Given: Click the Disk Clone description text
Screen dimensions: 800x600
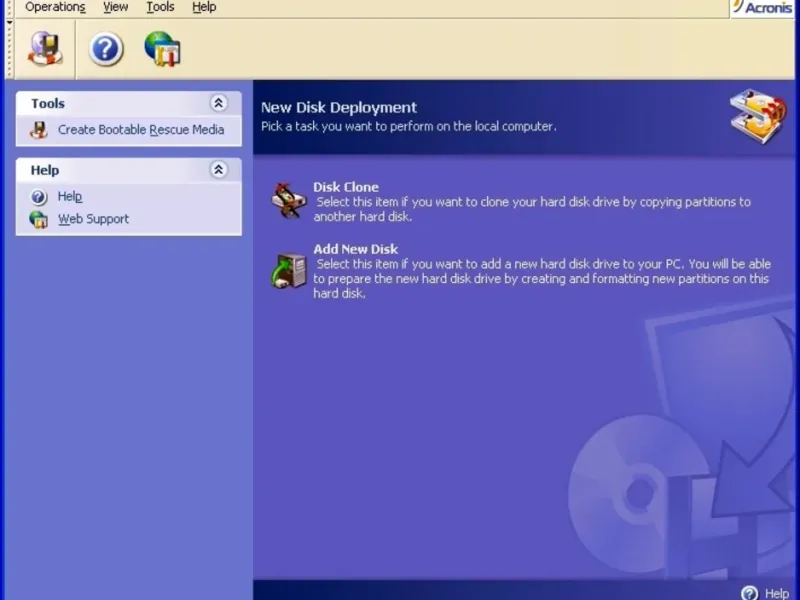Looking at the screenshot, I should [532, 209].
